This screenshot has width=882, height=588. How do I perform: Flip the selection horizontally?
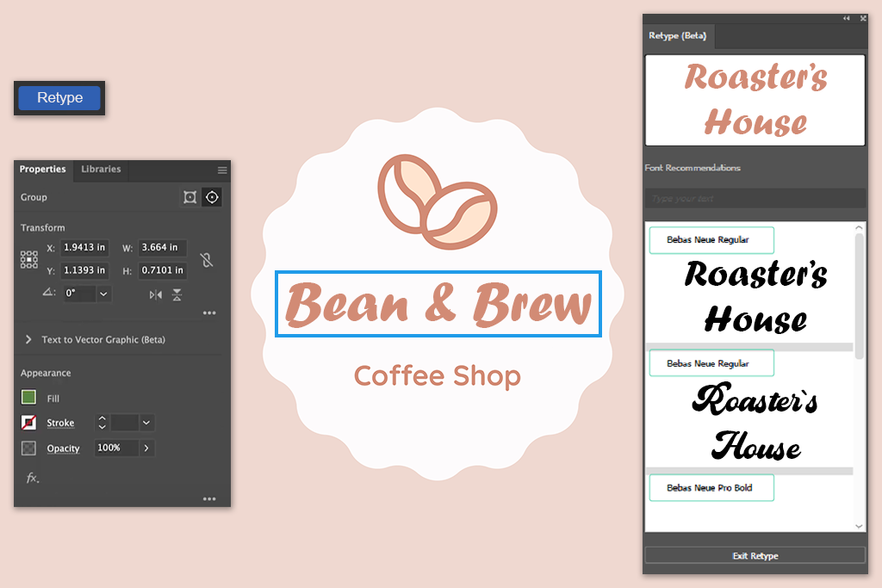tap(156, 294)
